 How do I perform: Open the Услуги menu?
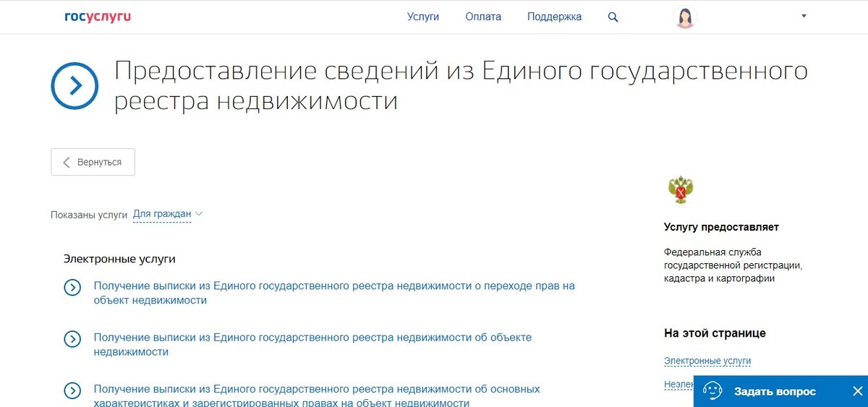click(423, 17)
